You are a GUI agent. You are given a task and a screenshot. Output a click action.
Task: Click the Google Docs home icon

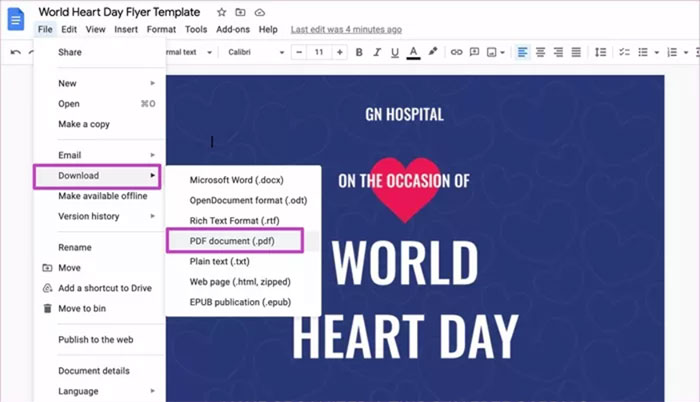[16, 19]
